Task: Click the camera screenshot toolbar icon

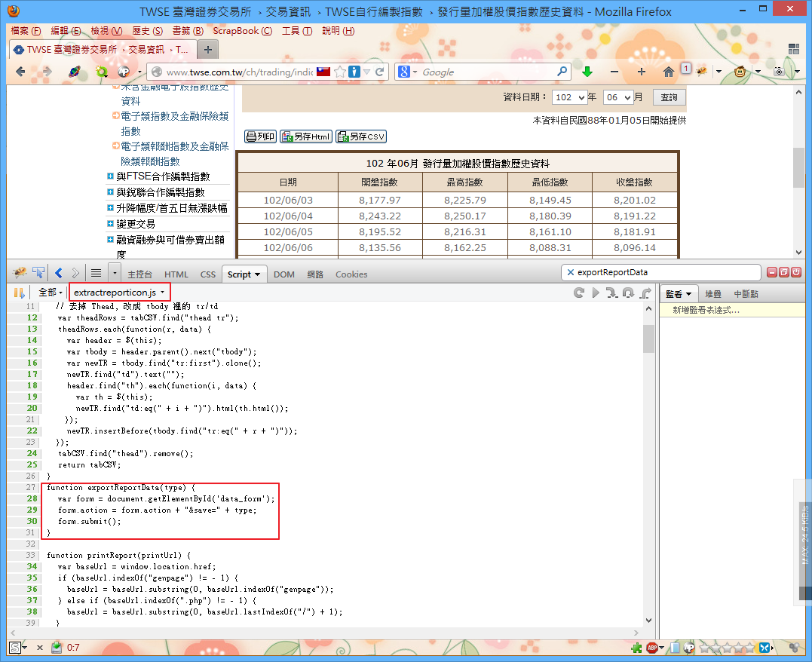Action: click(778, 72)
